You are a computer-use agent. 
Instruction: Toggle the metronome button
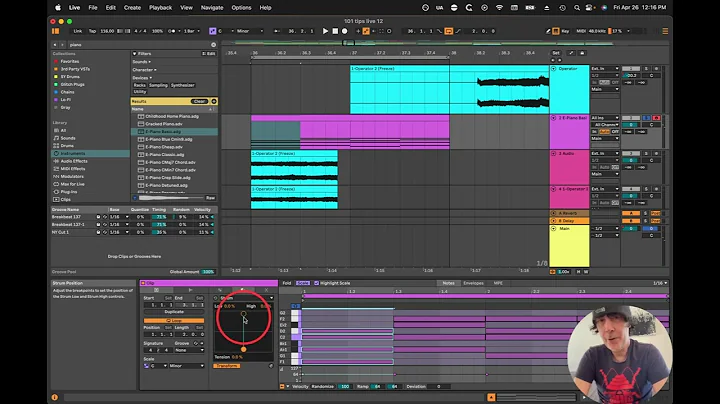pyautogui.click(x=172, y=31)
